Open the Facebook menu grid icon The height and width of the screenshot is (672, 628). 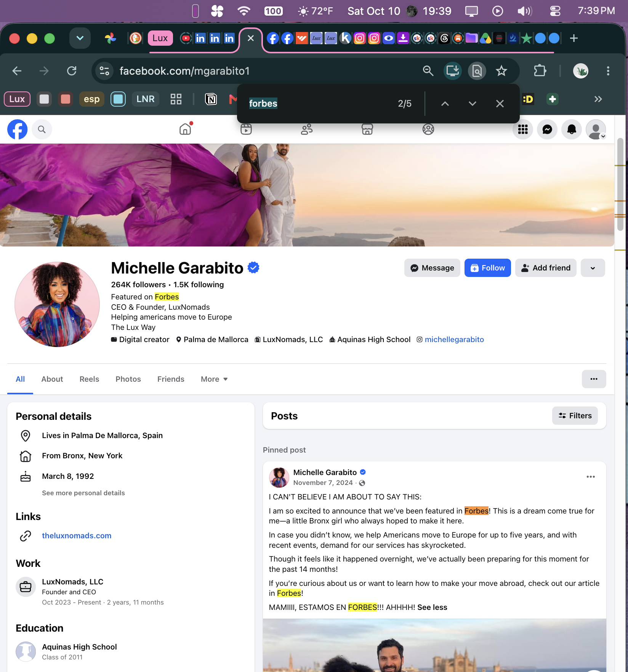[523, 130]
